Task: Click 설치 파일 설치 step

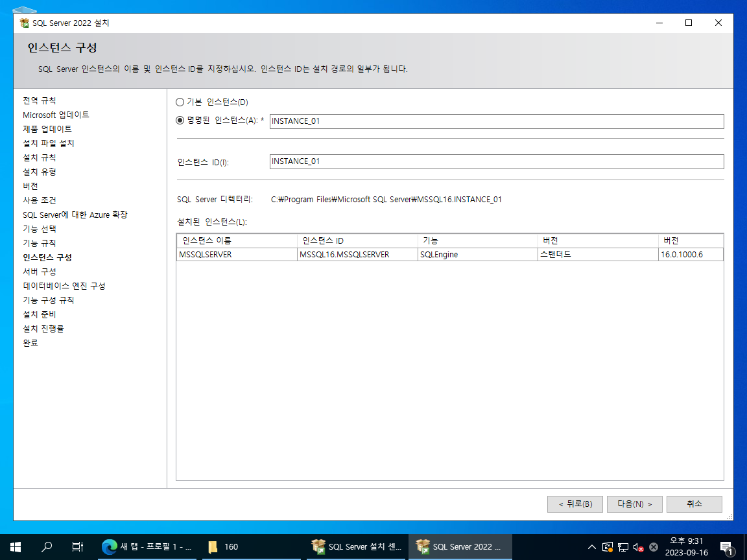Action: (x=48, y=143)
